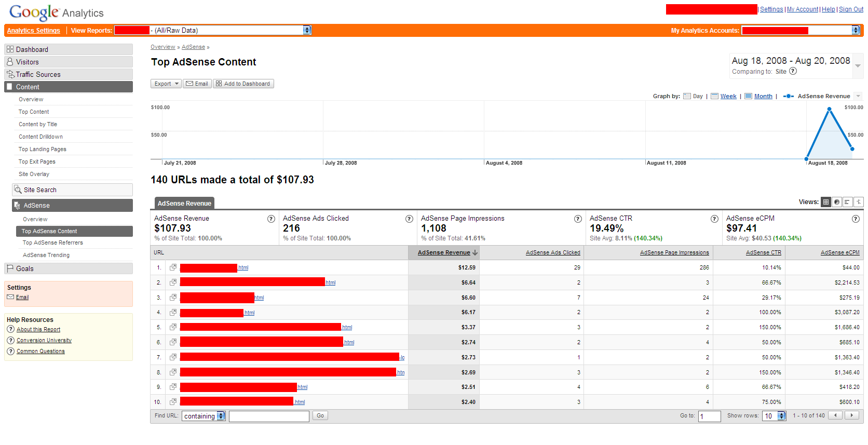Open the Export dropdown
This screenshot has width=868, height=445.
(166, 84)
